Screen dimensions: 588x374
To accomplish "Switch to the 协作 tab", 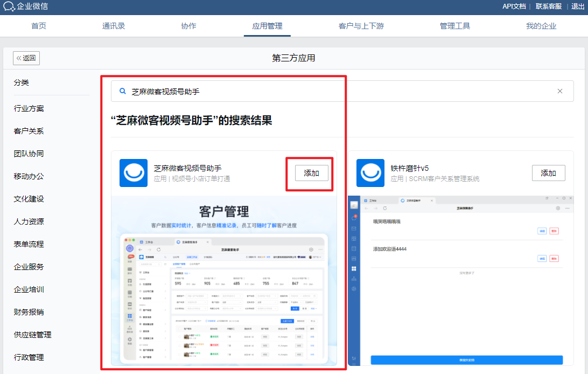I will (x=188, y=26).
